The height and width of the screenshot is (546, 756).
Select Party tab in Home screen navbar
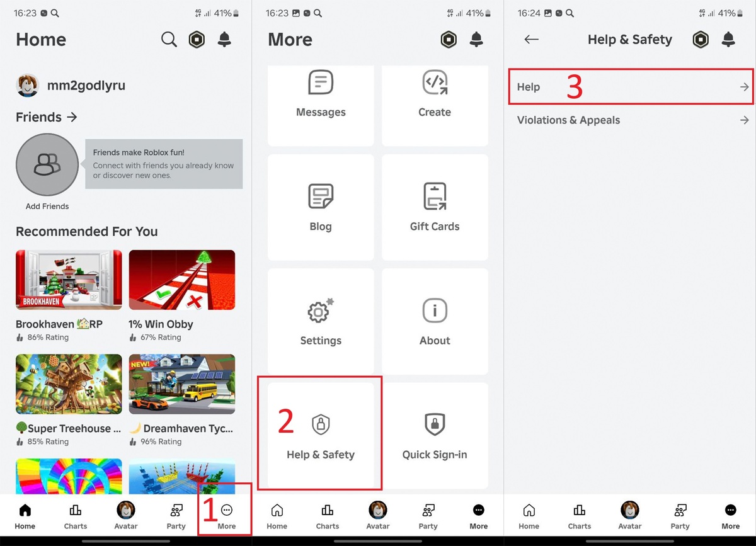tap(176, 516)
